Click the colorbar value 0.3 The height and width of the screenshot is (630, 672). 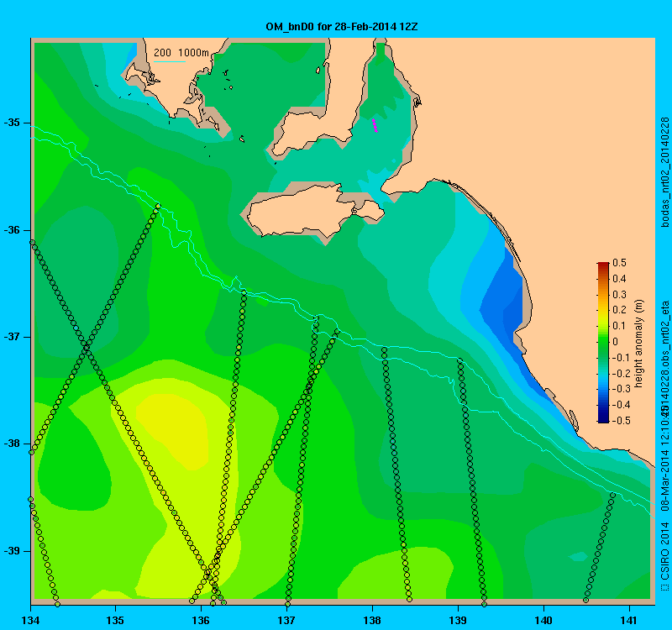(x=620, y=295)
